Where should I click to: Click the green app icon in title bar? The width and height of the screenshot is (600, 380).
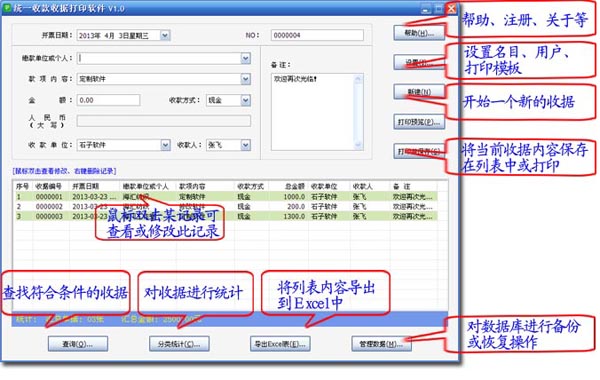point(7,8)
